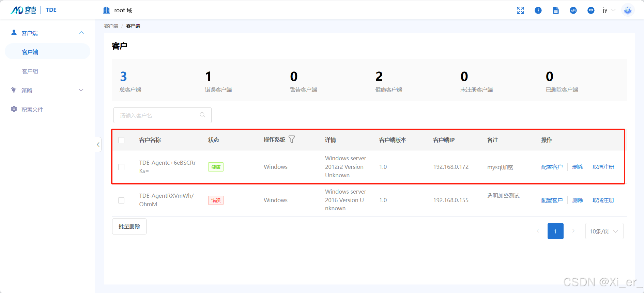Image resolution: width=644 pixels, height=293 pixels.
Task: Click the 客户名称 column header
Action: tap(150, 140)
